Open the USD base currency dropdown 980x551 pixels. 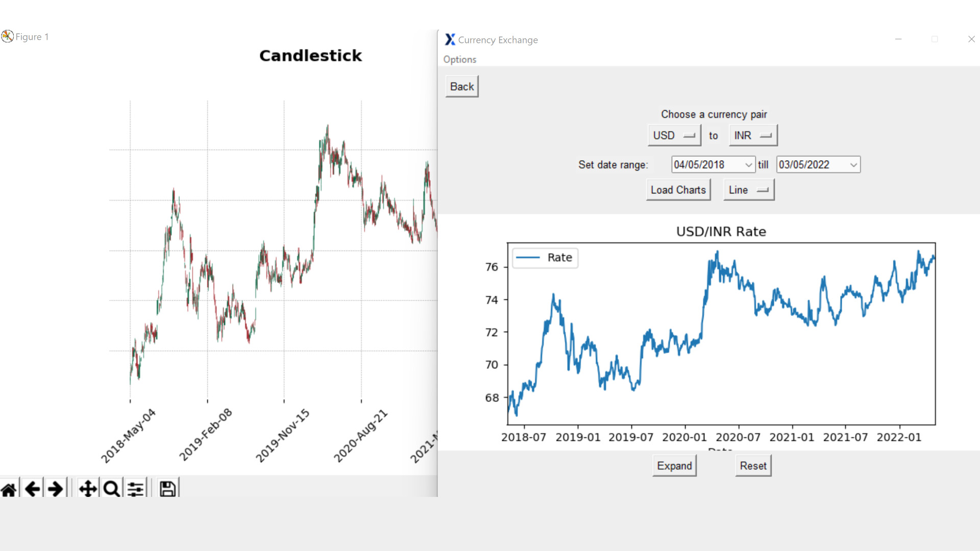point(674,135)
